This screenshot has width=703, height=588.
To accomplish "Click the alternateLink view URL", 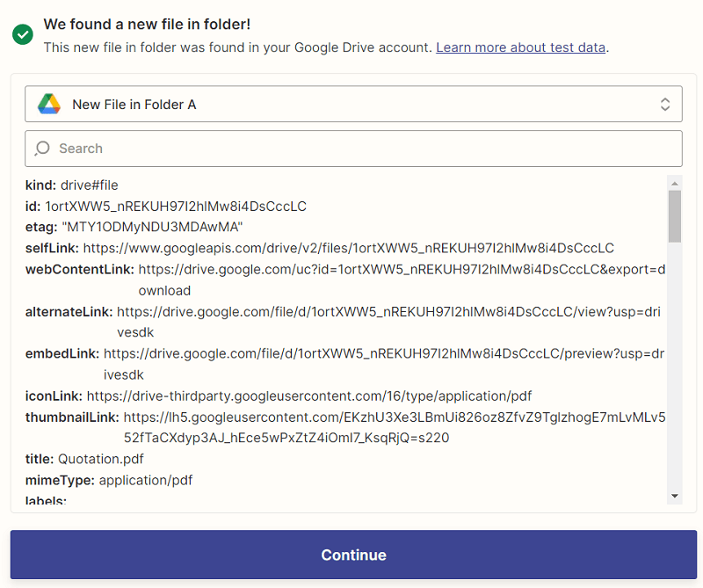I will [391, 311].
